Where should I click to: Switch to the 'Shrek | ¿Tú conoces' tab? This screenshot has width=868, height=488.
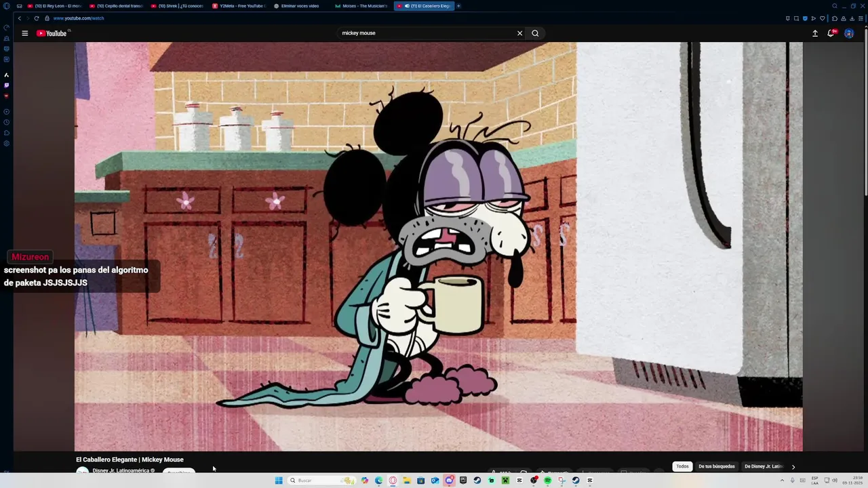point(177,6)
